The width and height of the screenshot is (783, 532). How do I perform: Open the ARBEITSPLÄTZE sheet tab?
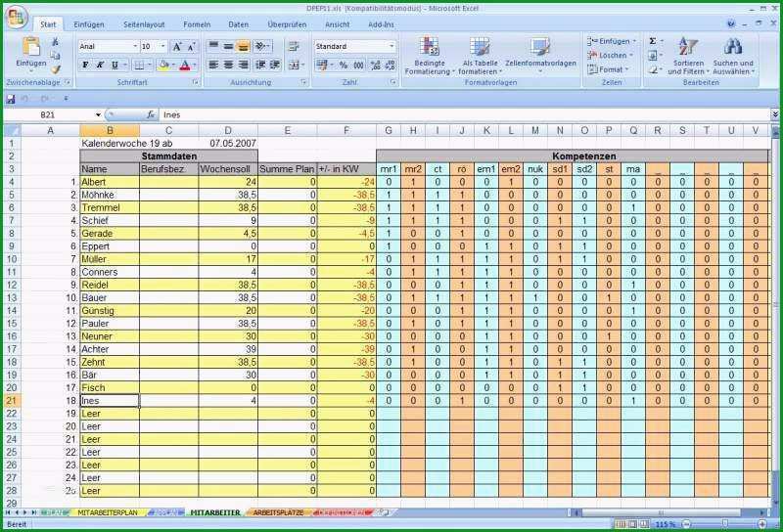(278, 512)
